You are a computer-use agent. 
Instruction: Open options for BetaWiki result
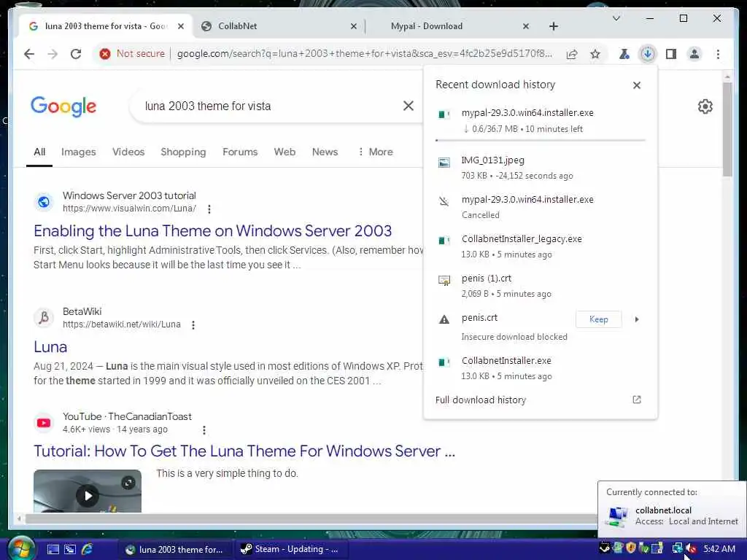point(193,324)
